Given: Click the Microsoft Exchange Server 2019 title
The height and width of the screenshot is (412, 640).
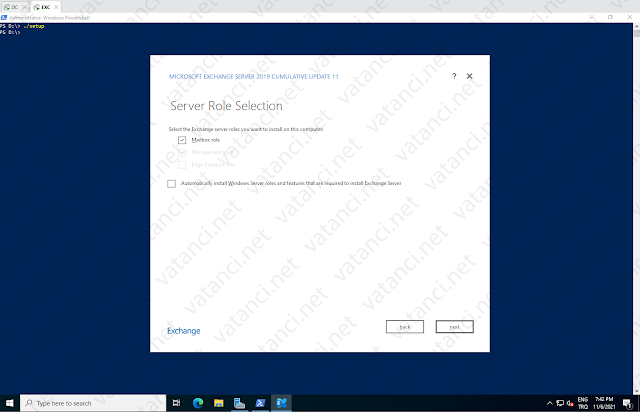Looking at the screenshot, I should 254,76.
